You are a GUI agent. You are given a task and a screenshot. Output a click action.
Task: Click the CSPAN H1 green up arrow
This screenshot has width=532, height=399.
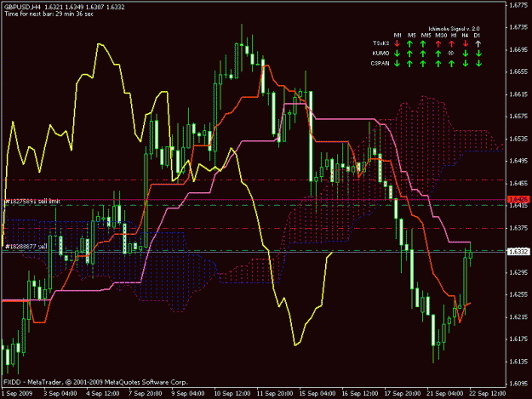tap(451, 64)
